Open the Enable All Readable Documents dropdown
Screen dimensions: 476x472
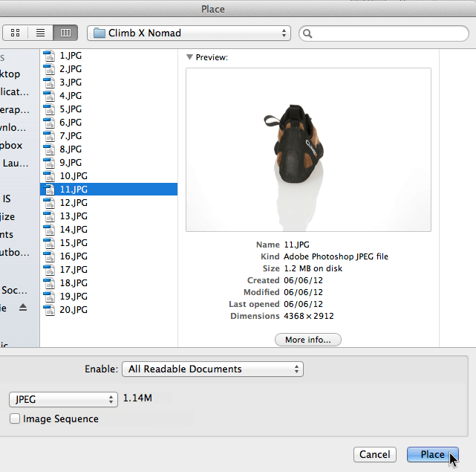(213, 369)
